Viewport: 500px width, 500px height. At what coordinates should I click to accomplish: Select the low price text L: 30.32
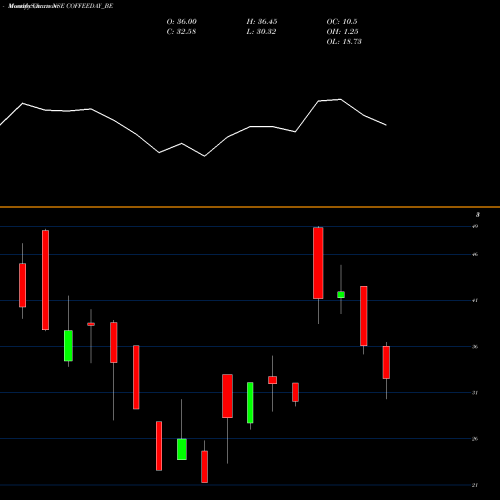[261, 32]
